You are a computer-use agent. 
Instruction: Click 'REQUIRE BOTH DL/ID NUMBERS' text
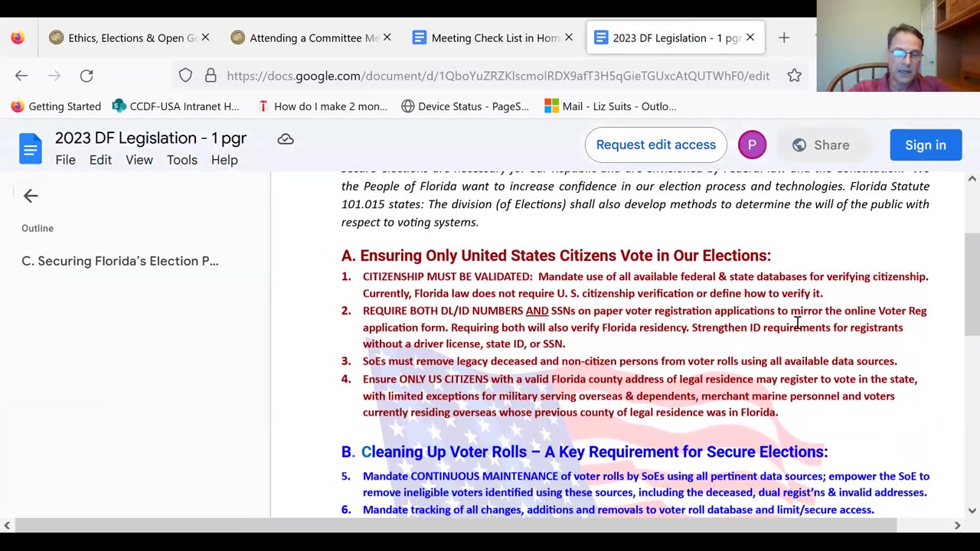click(443, 311)
